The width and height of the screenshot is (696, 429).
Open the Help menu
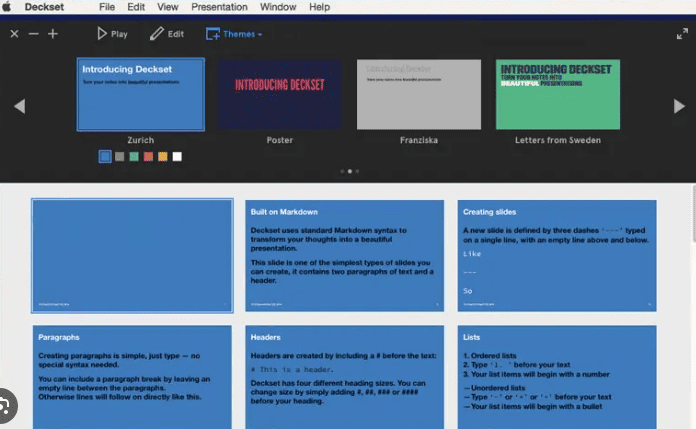click(320, 7)
